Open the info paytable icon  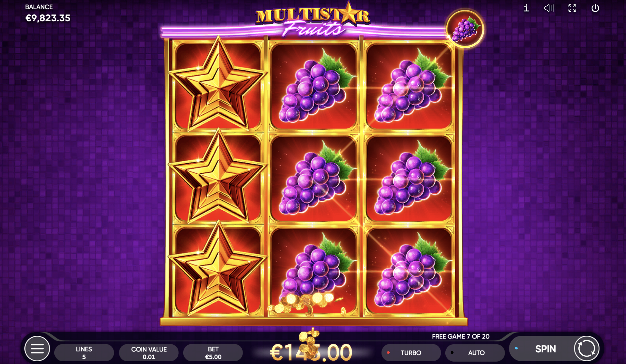coord(526,8)
